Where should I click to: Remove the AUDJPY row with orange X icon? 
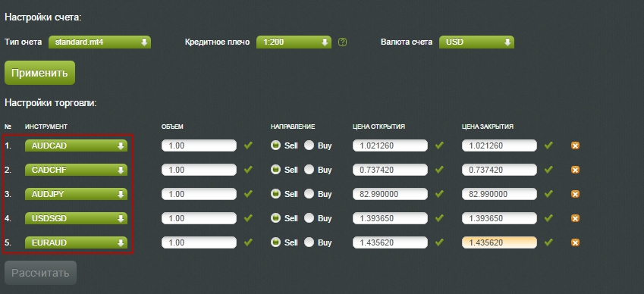(x=575, y=194)
